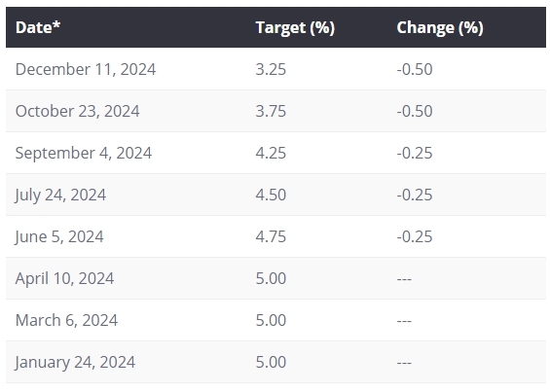Select the October 23, 2024 date cell

coord(78,111)
